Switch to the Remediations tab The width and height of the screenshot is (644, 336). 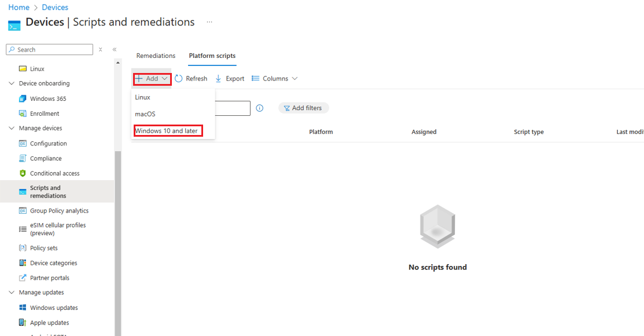[x=156, y=56]
